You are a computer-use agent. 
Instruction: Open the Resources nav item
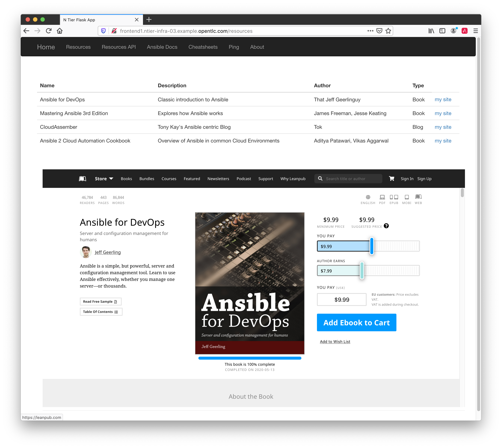point(78,47)
